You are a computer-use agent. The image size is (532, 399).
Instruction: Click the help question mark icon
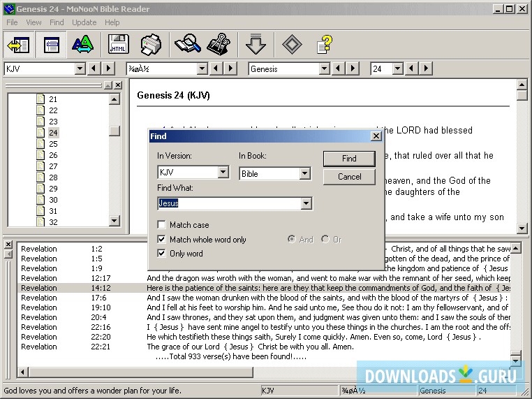(325, 44)
